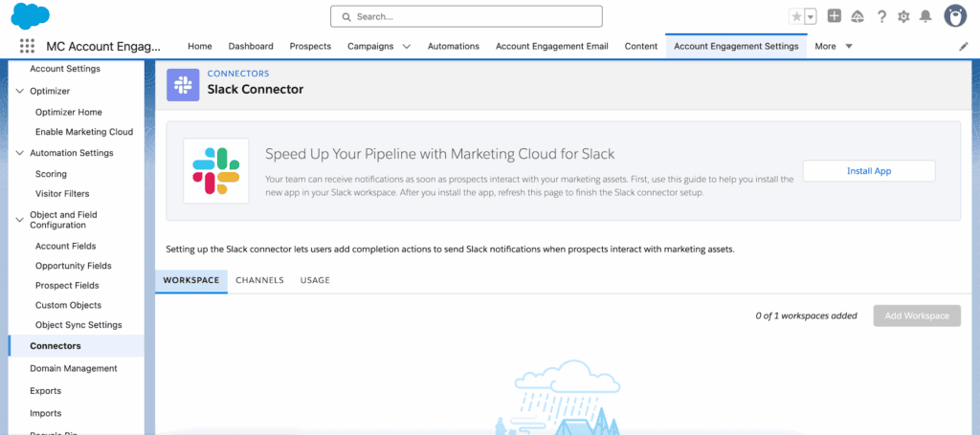
Task: Open Opportunity Fields in sidebar
Action: point(73,266)
